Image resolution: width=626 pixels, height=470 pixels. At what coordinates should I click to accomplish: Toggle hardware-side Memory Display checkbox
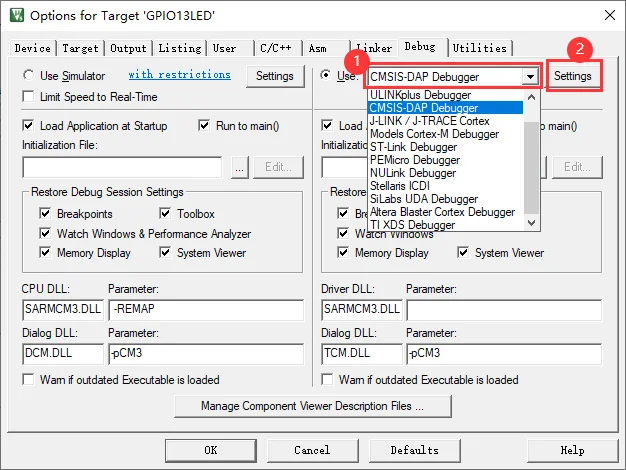click(x=343, y=252)
